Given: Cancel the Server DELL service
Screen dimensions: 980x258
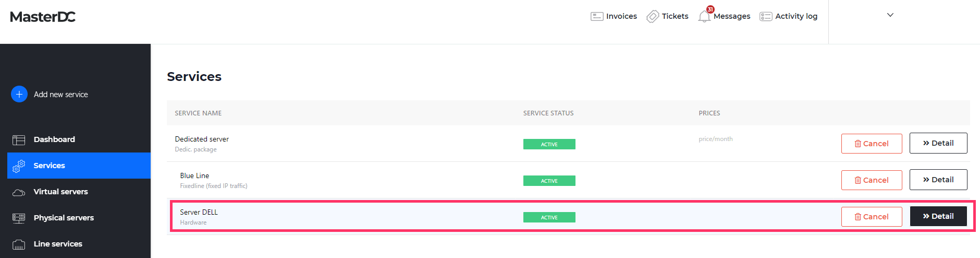Looking at the screenshot, I should (872, 217).
